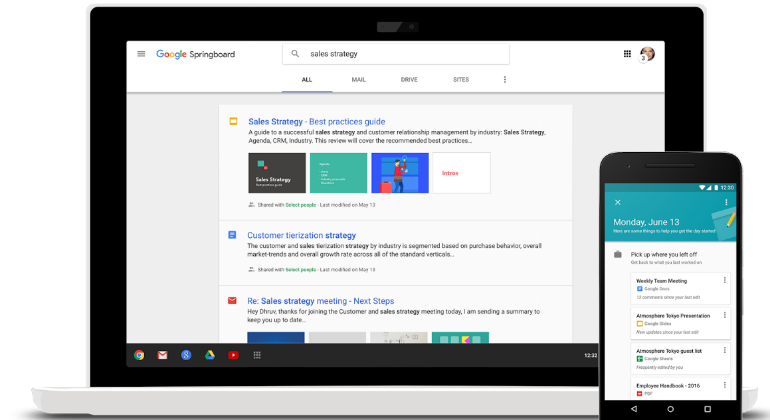Screen dimensions: 770x420
Task: Tap the phone's Android home button
Action: 670,409
